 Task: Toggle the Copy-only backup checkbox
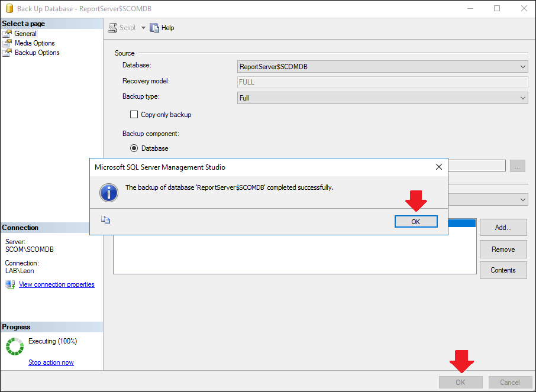(134, 115)
